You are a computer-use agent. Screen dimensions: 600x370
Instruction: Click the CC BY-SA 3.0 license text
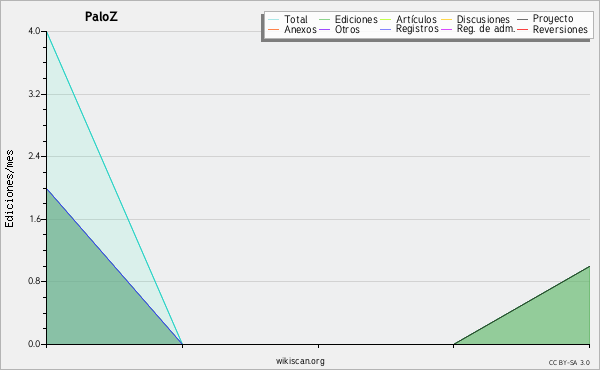pos(569,362)
